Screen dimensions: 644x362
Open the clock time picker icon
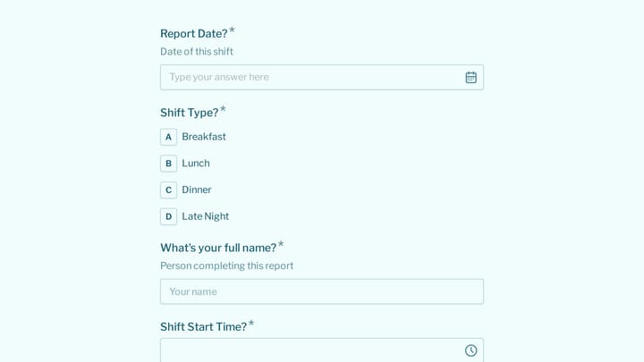470,350
